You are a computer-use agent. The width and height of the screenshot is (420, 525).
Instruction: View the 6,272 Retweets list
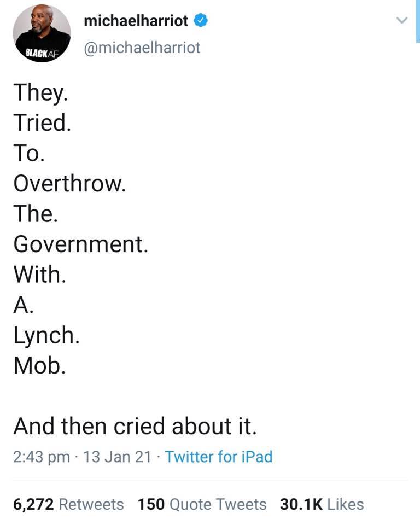pyautogui.click(x=69, y=504)
